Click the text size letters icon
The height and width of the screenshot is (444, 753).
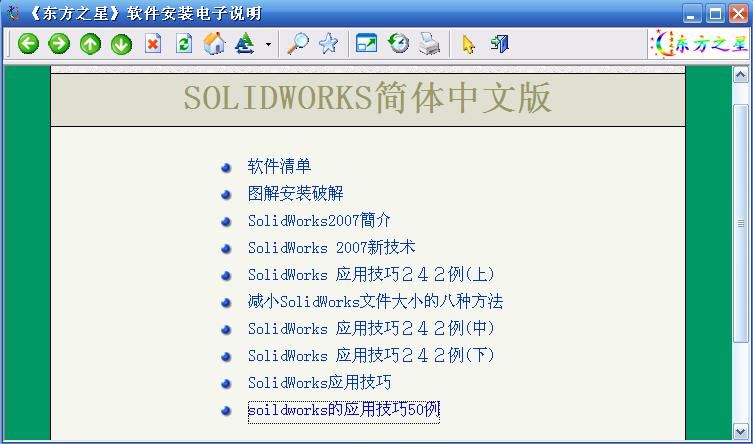click(x=245, y=43)
